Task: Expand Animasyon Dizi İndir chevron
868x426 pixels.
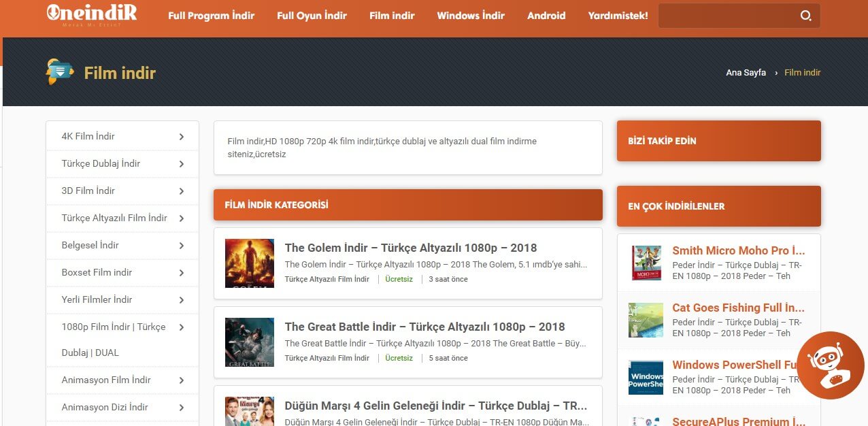Action: [182, 408]
